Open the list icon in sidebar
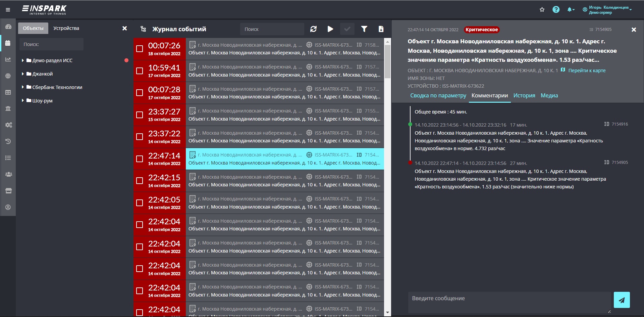644x317 pixels. coord(8,158)
